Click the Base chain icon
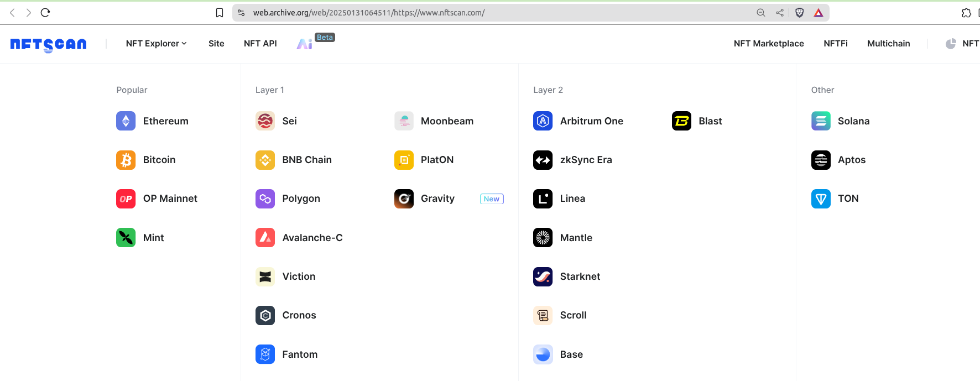 pyautogui.click(x=543, y=354)
